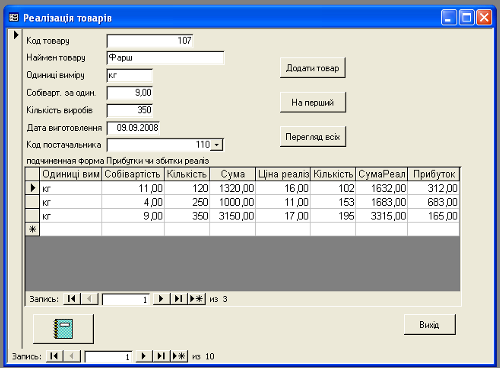
Task: Close the Реалізація товарів window
Action: coord(484,17)
